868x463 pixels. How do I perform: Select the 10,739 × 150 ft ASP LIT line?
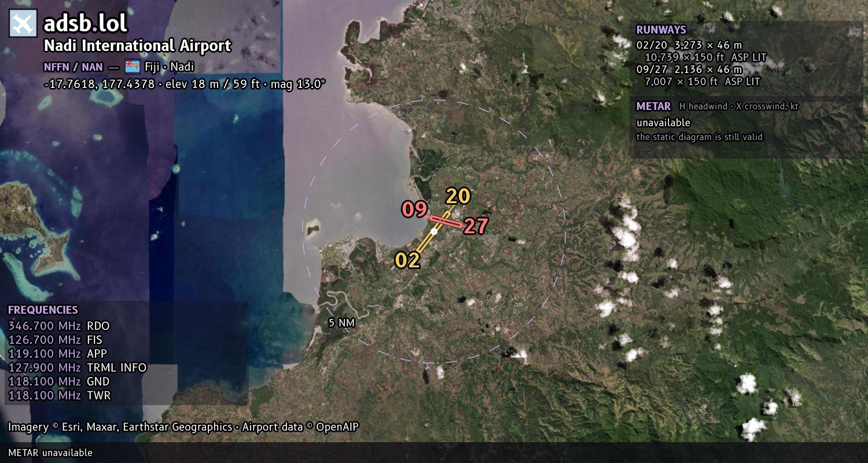click(705, 57)
